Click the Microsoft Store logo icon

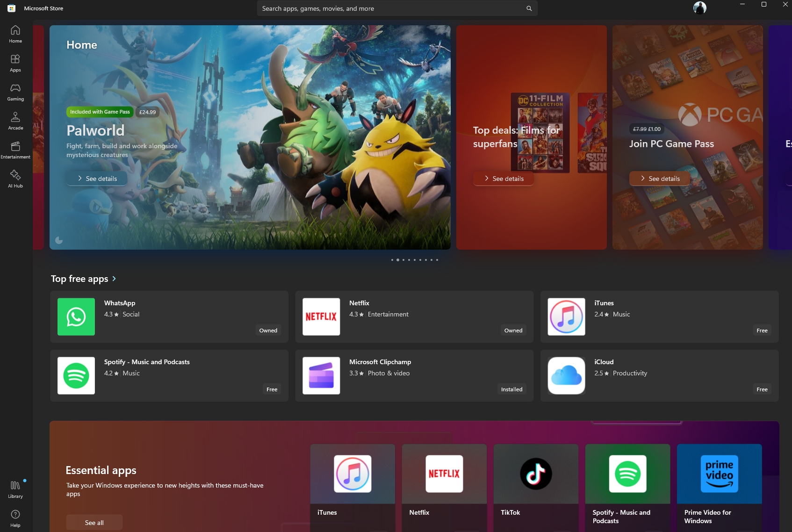click(12, 8)
